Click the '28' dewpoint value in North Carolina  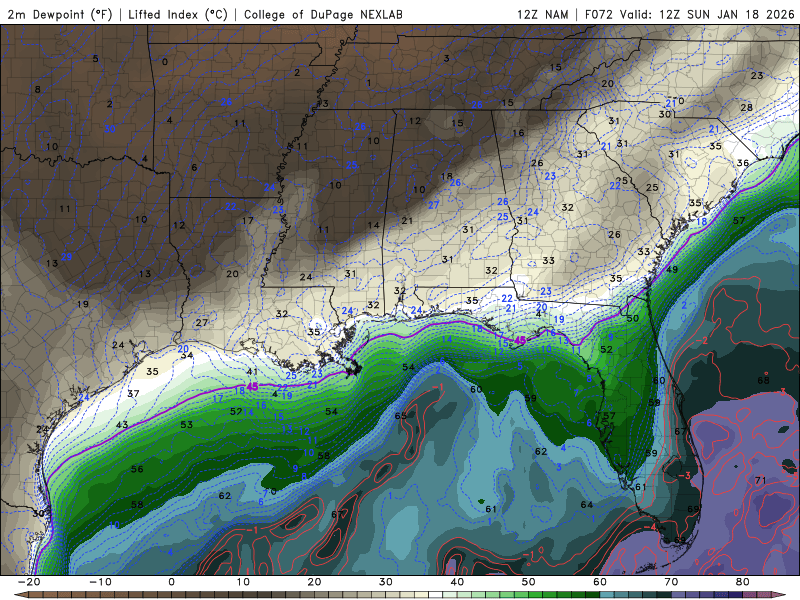pyautogui.click(x=746, y=107)
